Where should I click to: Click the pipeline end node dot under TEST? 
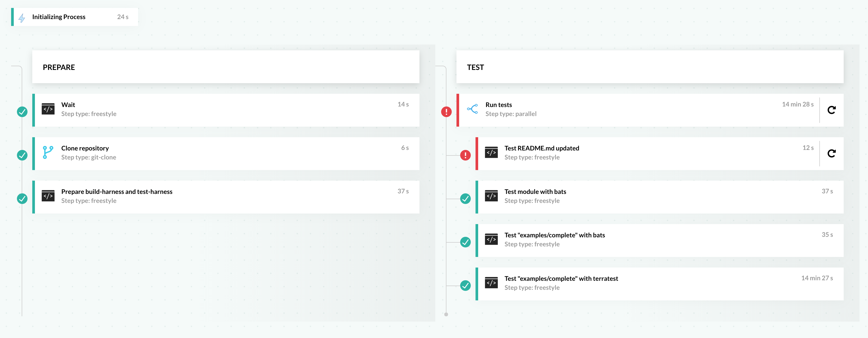pyautogui.click(x=446, y=314)
